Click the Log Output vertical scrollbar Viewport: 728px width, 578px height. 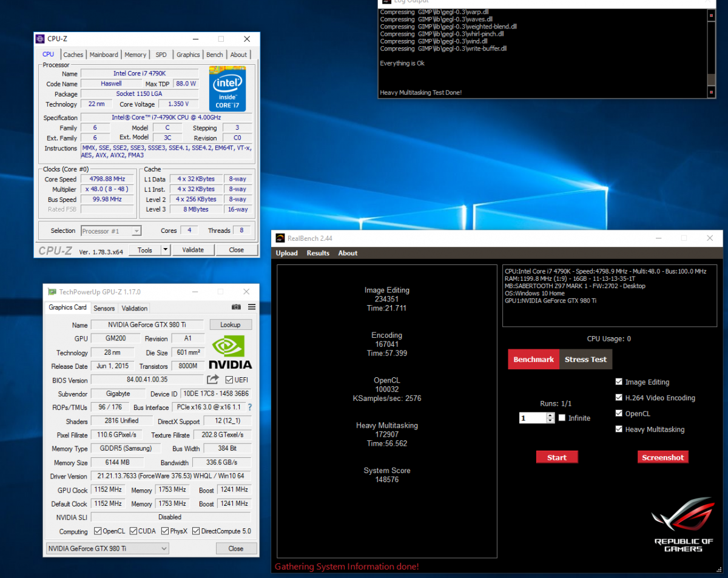tap(712, 53)
